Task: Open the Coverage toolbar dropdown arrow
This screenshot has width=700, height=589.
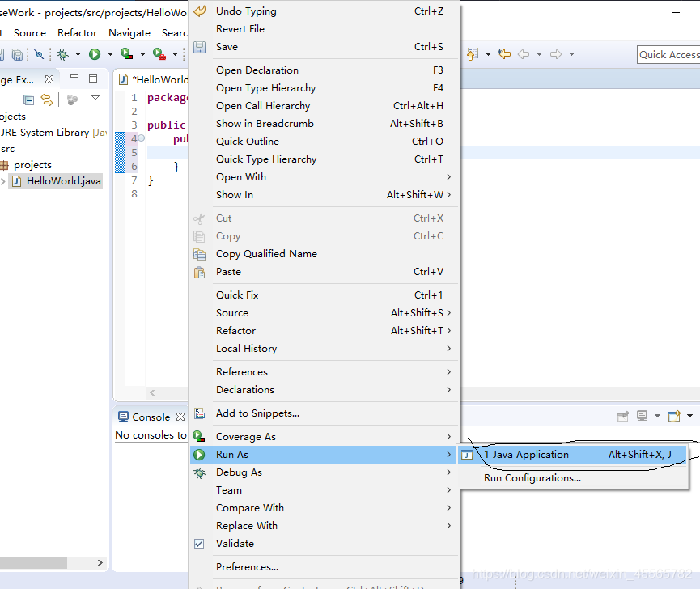Action: [143, 54]
